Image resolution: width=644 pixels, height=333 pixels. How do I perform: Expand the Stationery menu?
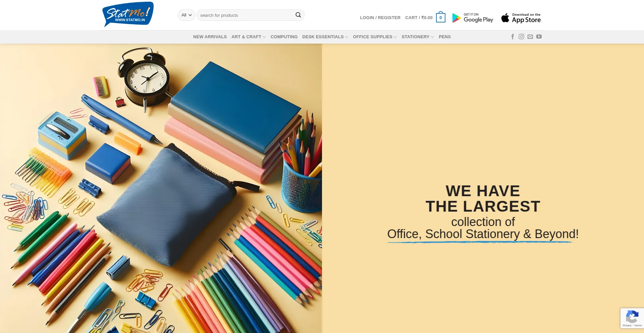(418, 37)
